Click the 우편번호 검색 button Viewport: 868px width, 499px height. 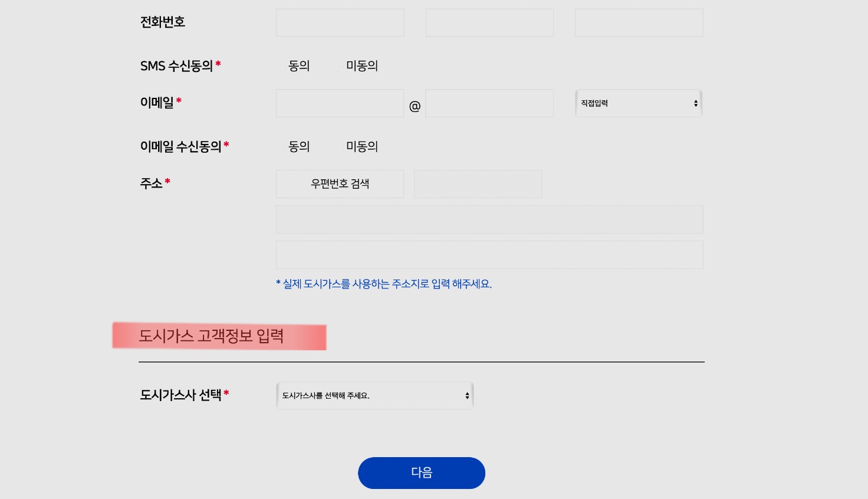coord(340,183)
